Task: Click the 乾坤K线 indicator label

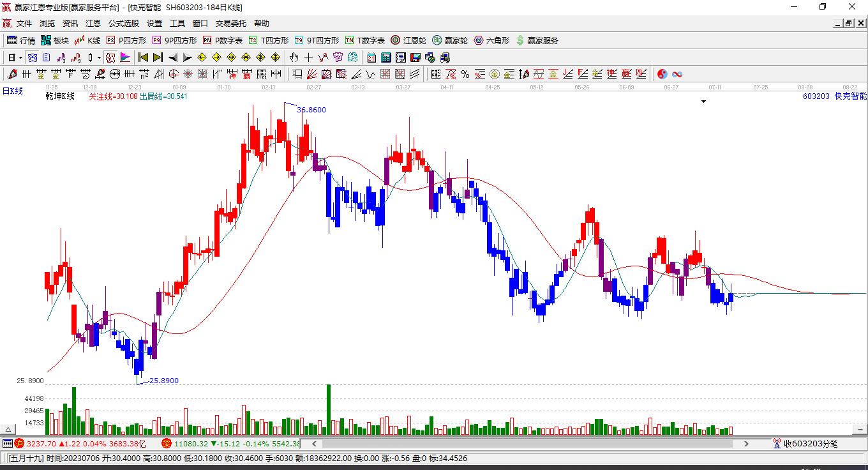Action: point(60,96)
